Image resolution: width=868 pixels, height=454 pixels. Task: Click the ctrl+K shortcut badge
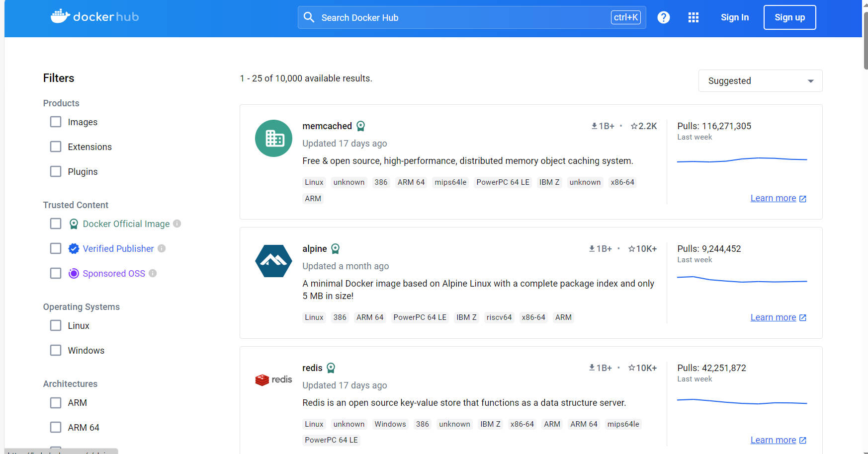(x=626, y=17)
